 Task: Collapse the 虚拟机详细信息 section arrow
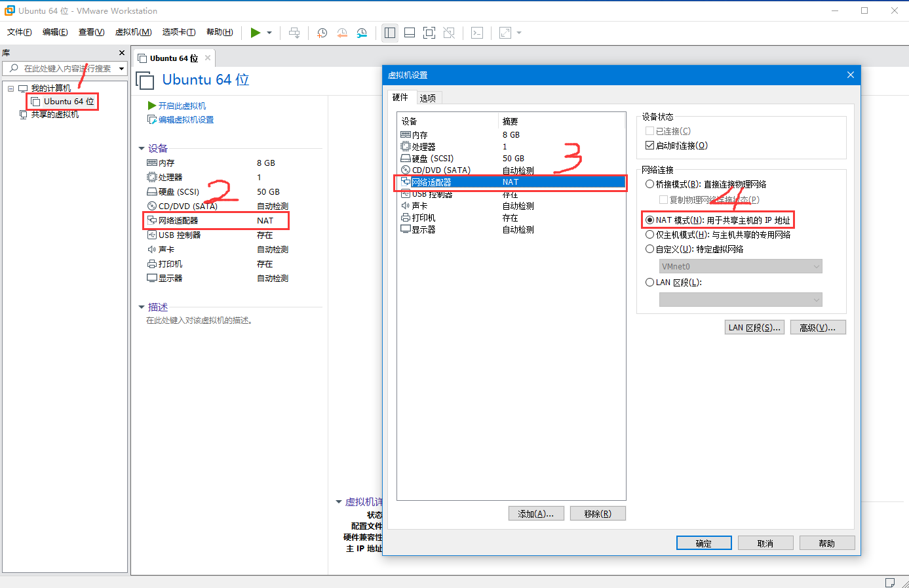click(x=339, y=502)
